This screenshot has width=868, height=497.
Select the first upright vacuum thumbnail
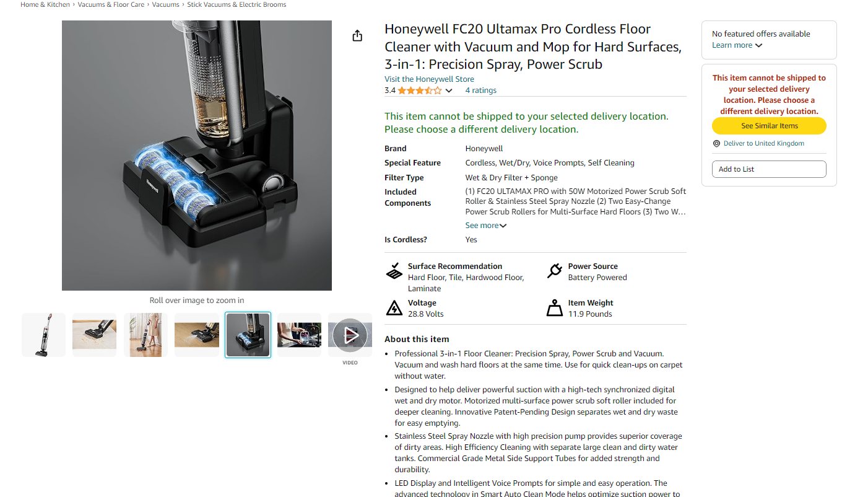(x=43, y=335)
